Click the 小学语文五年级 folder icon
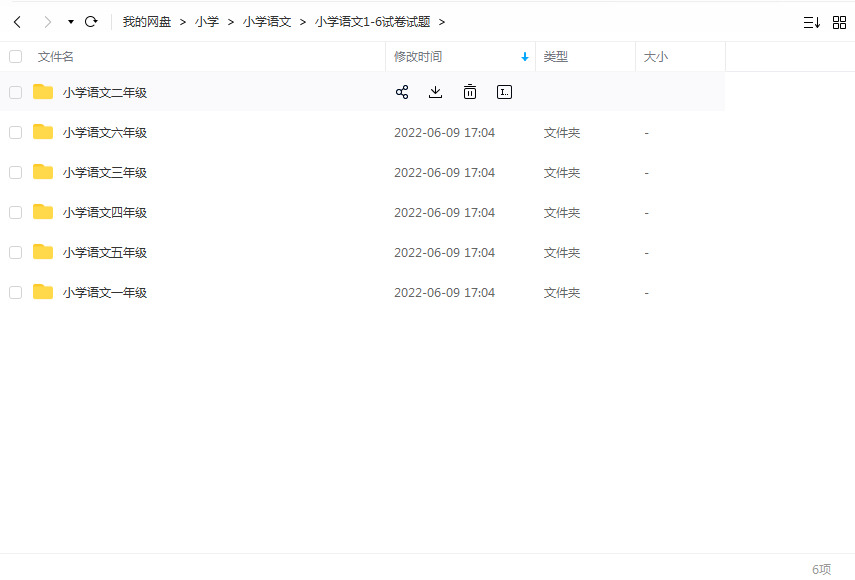 (x=43, y=252)
